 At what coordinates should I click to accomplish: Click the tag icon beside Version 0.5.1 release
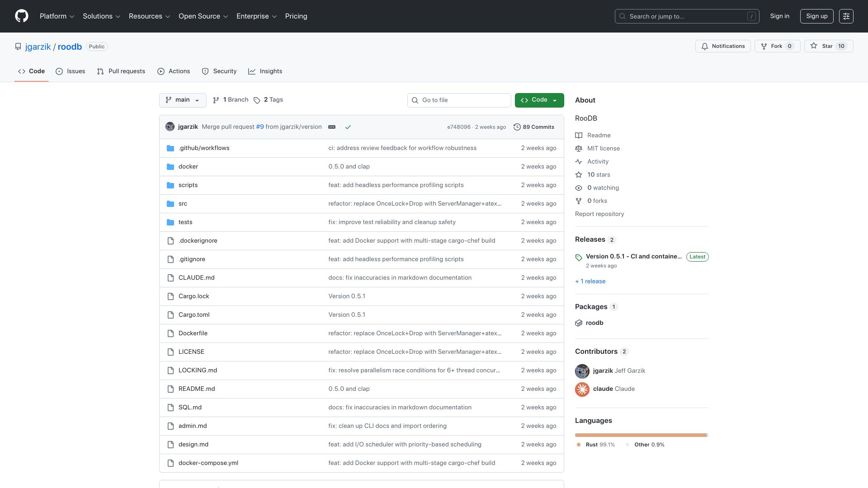coord(579,258)
